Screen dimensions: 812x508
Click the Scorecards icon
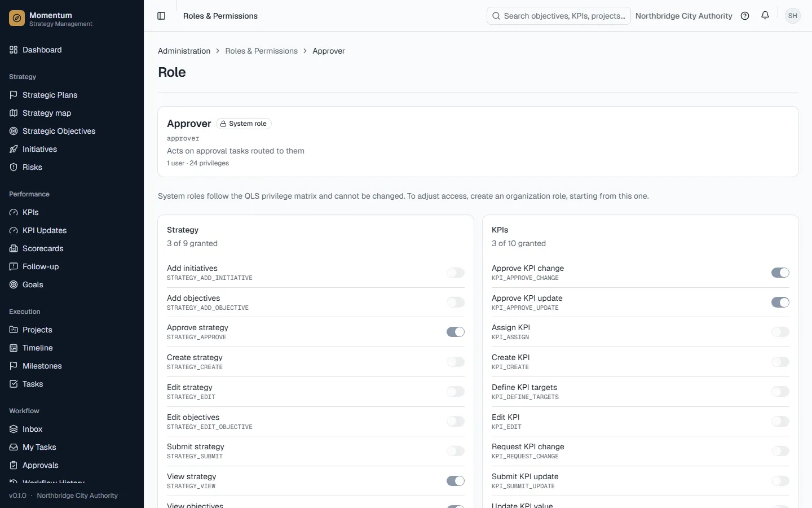[14, 248]
